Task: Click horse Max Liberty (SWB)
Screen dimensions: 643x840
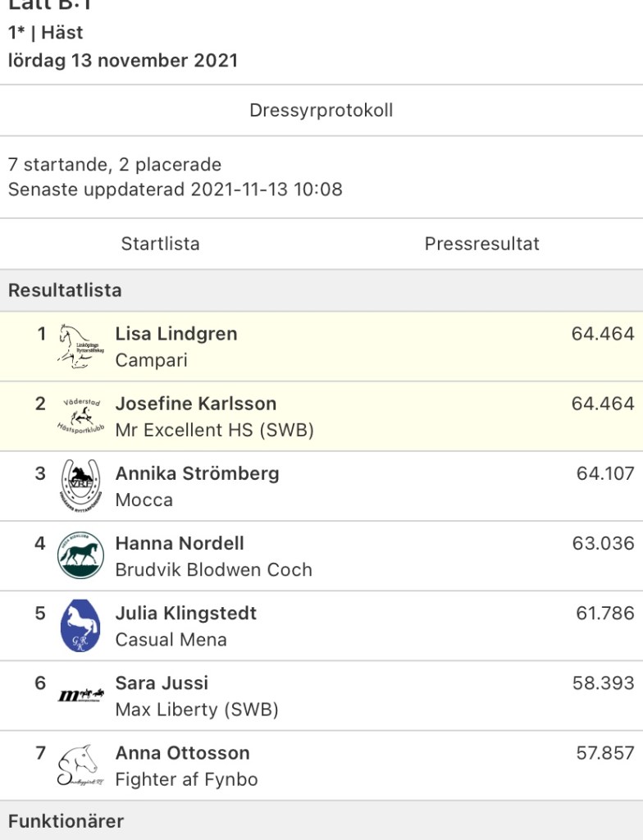Action: tap(197, 710)
